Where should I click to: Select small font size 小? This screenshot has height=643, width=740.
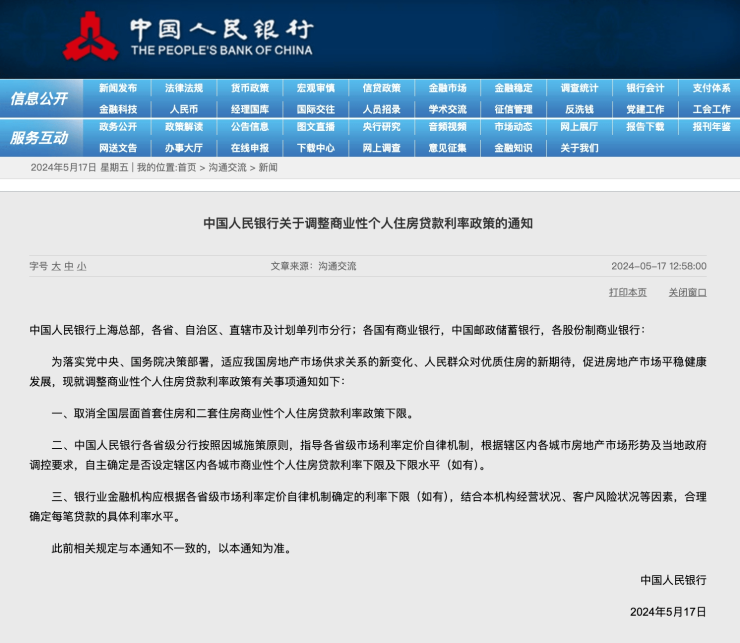(x=82, y=266)
